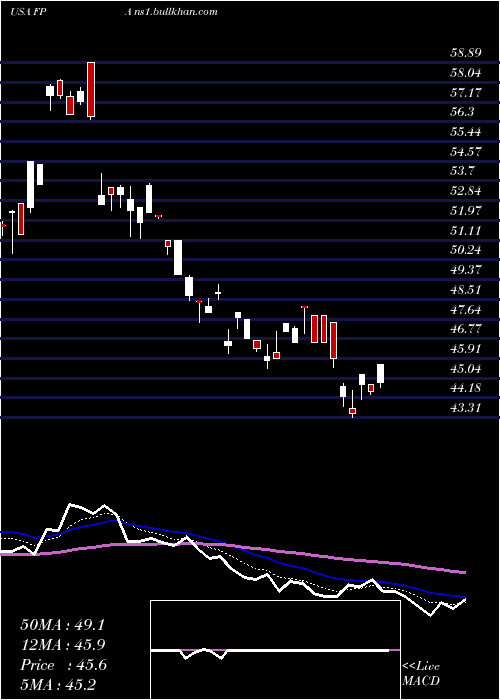Image resolution: width=500 pixels, height=700 pixels.
Task: Click the 49.37 price level label
Action: [x=465, y=270]
